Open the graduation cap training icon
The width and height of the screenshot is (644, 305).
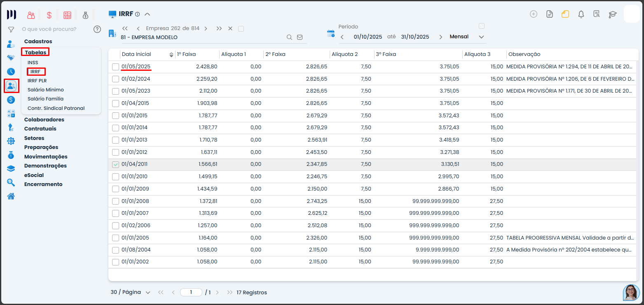(x=613, y=14)
